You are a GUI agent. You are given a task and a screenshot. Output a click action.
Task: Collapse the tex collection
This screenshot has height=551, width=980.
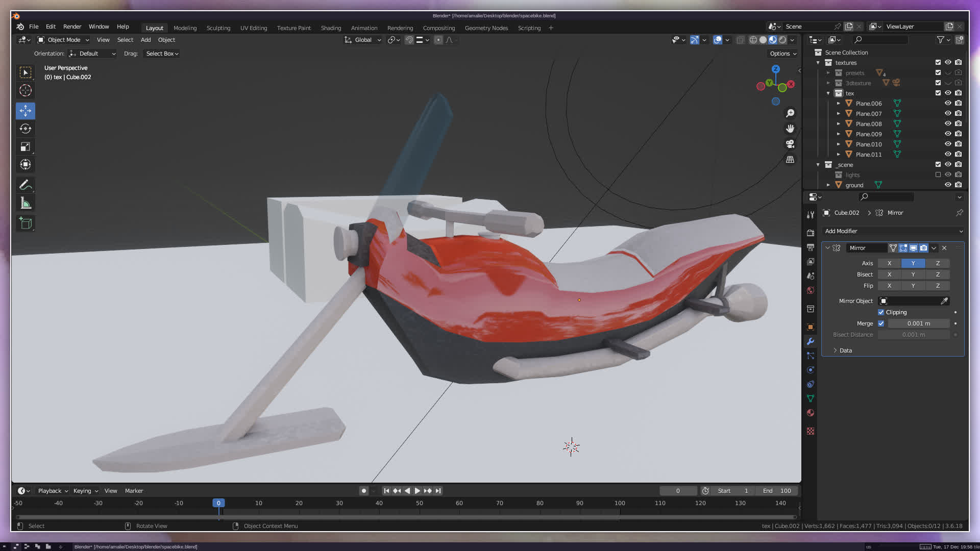[x=828, y=93]
